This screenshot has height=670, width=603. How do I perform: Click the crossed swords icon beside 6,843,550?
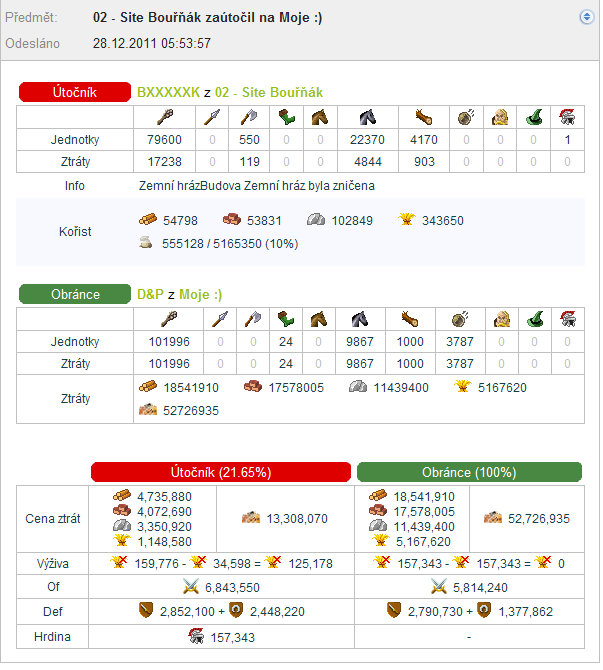(191, 587)
